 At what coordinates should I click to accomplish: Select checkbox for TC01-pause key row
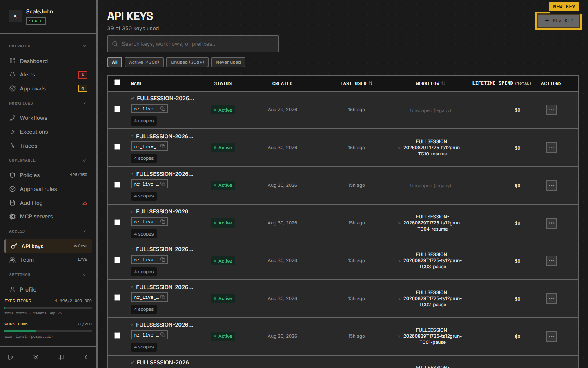tap(118, 336)
